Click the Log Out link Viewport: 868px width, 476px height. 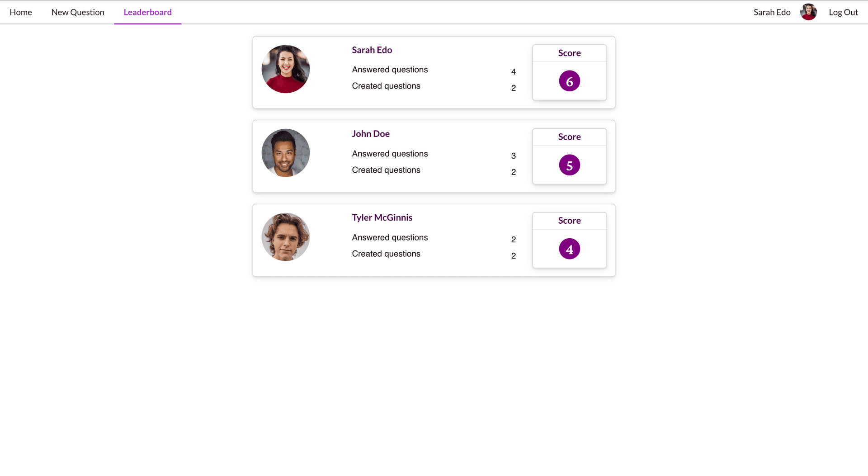[x=843, y=12]
